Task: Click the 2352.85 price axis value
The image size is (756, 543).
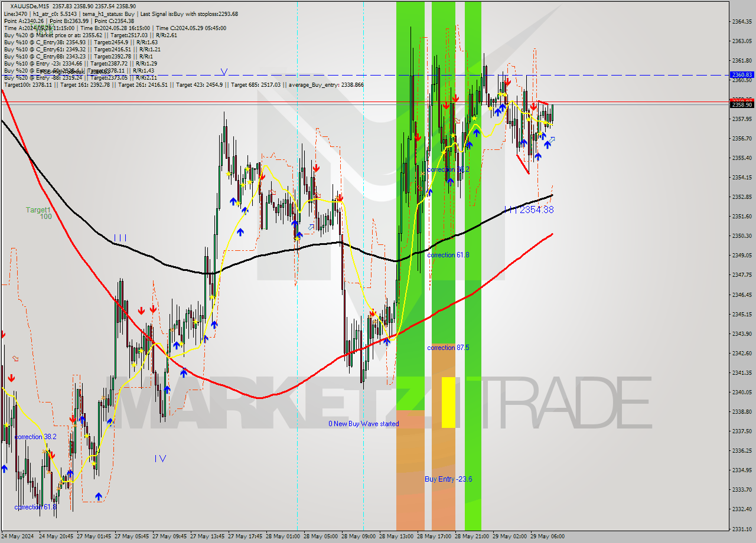Action: point(742,197)
